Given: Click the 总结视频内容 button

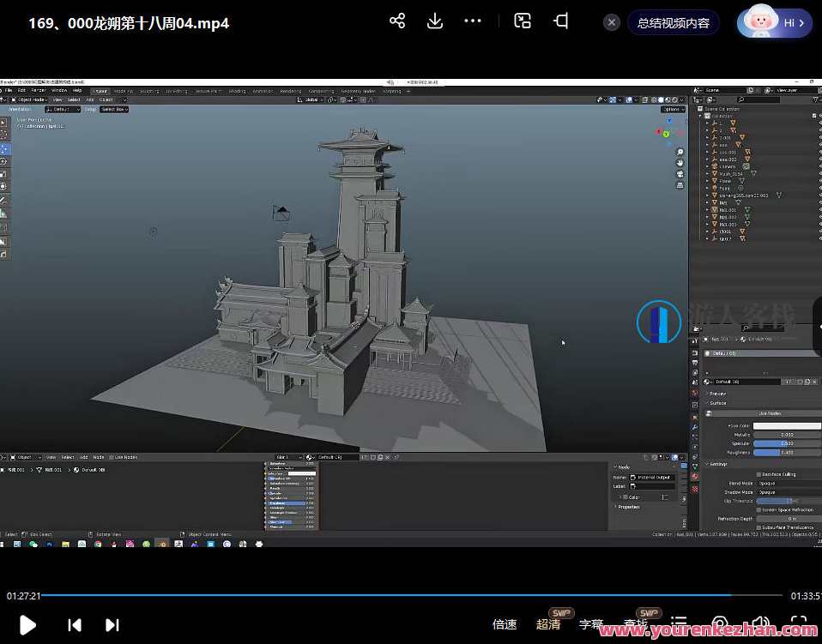Looking at the screenshot, I should (674, 22).
